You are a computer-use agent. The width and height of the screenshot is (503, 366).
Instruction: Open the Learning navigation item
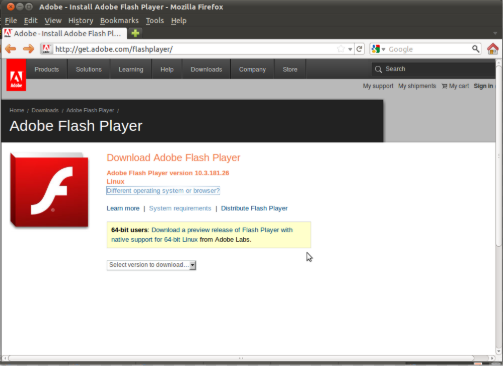tap(131, 69)
